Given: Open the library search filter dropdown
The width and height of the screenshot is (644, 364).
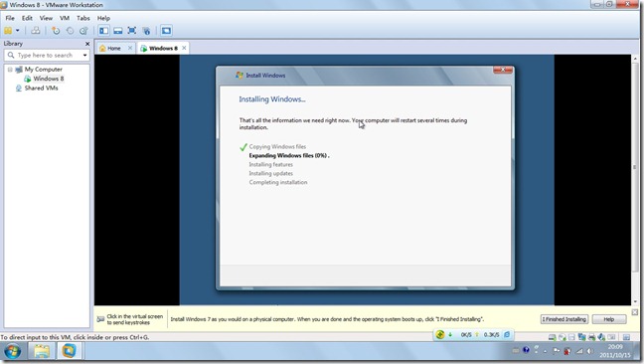Looking at the screenshot, I should pyautogui.click(x=85, y=55).
